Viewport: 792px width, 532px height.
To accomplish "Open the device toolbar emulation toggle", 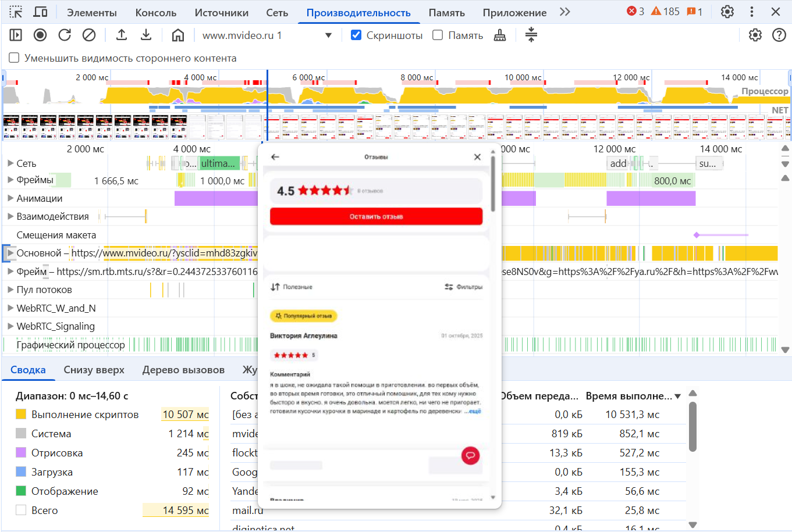I will [x=40, y=12].
